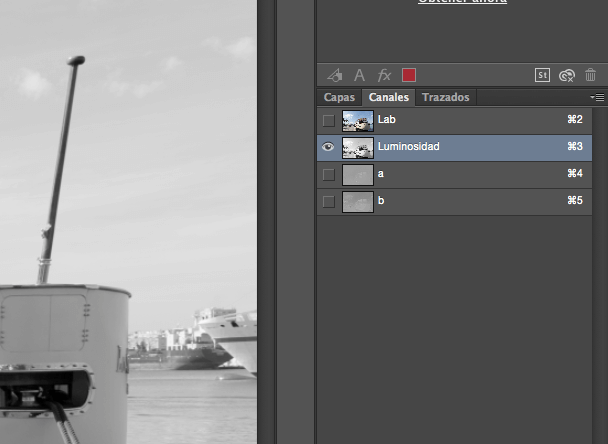Click the Lab channel thumbnail
Image resolution: width=608 pixels, height=444 pixels.
coord(358,121)
